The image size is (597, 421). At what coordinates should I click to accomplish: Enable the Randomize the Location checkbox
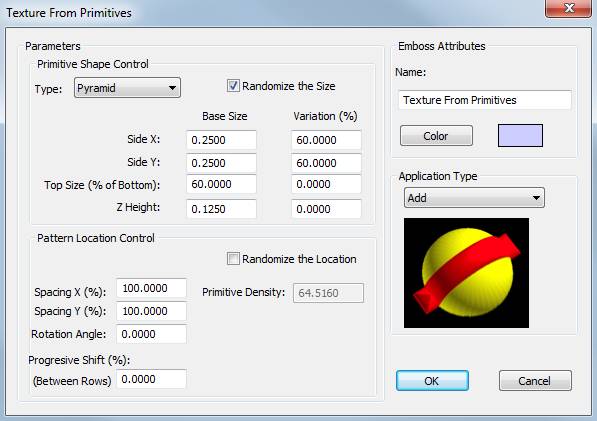pyautogui.click(x=233, y=259)
